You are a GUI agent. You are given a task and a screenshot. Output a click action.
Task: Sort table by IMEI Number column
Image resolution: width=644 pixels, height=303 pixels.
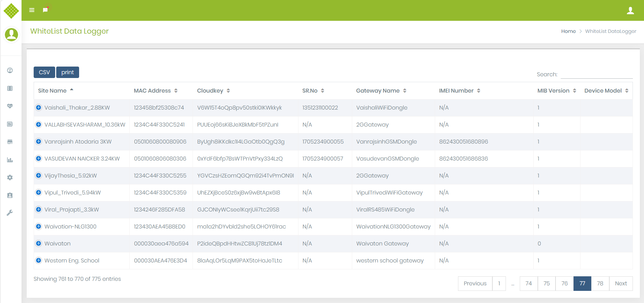tap(459, 90)
